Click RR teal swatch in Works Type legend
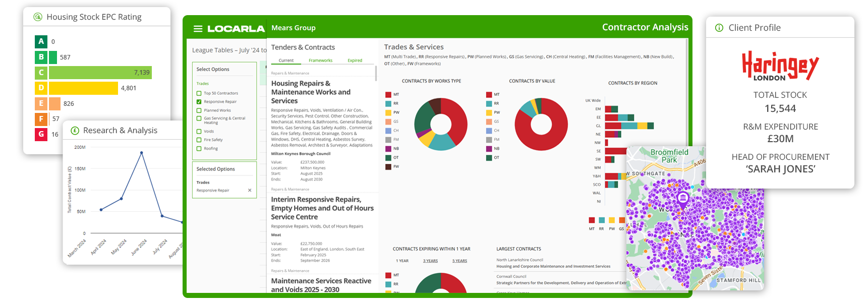 click(x=388, y=104)
